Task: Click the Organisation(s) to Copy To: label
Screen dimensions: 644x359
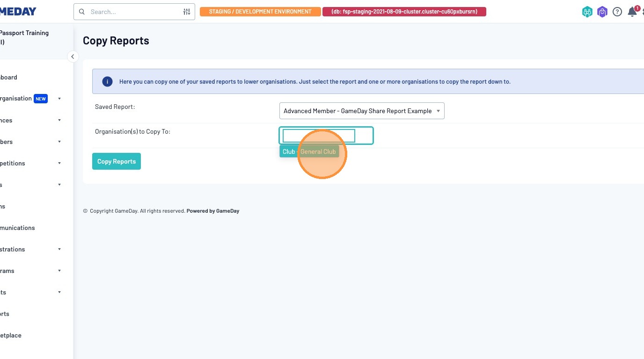Action: tap(132, 131)
